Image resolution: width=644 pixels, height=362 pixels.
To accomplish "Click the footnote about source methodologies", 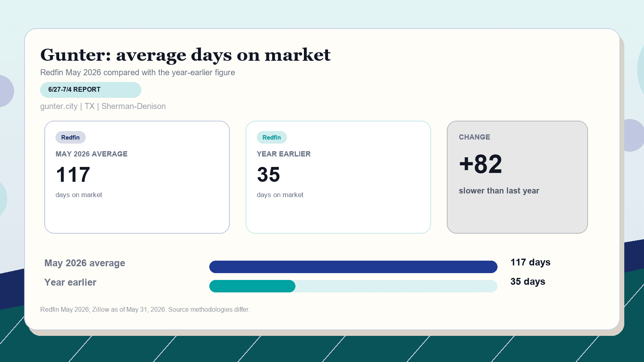I will (x=145, y=309).
